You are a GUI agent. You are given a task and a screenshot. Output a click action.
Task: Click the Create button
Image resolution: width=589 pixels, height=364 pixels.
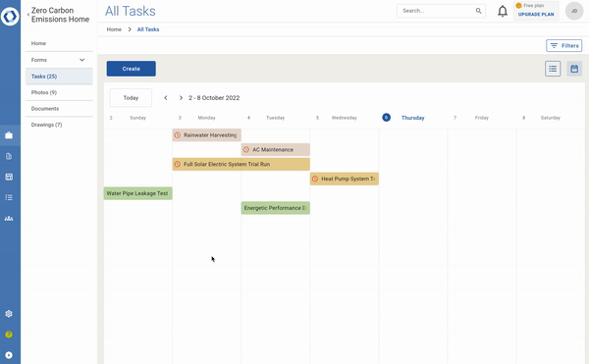tap(132, 69)
